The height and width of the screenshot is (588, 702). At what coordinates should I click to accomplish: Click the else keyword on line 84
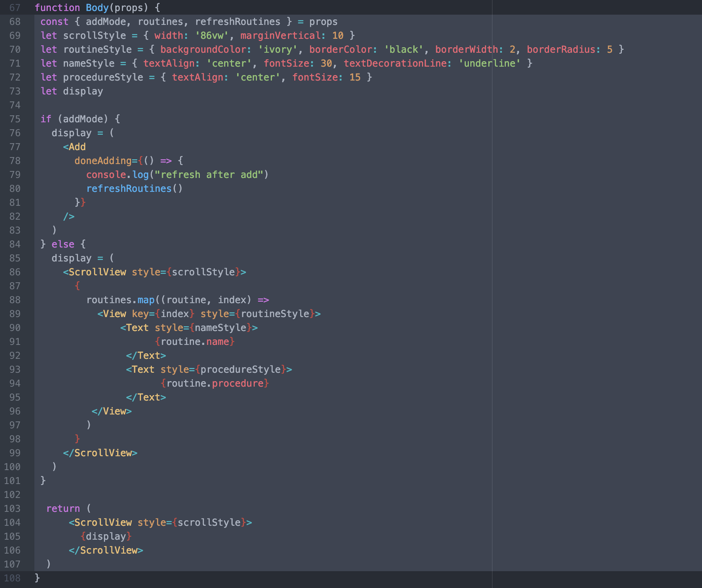63,244
